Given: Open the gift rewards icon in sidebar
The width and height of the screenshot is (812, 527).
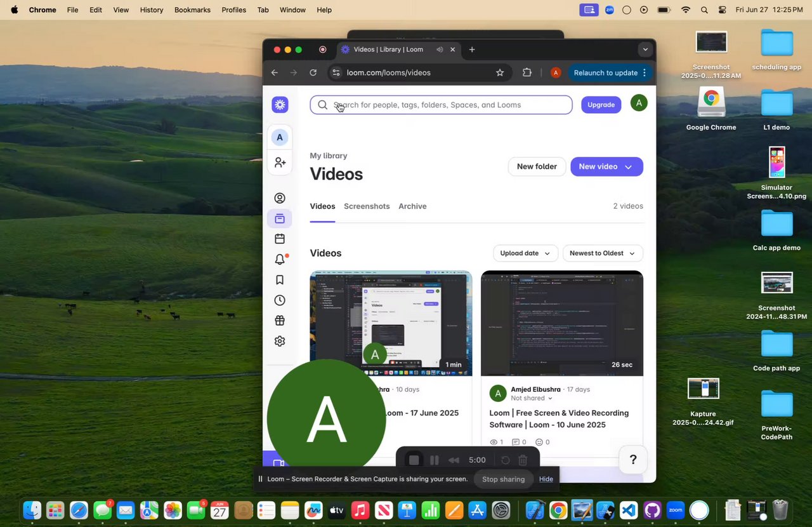Looking at the screenshot, I should point(280,321).
